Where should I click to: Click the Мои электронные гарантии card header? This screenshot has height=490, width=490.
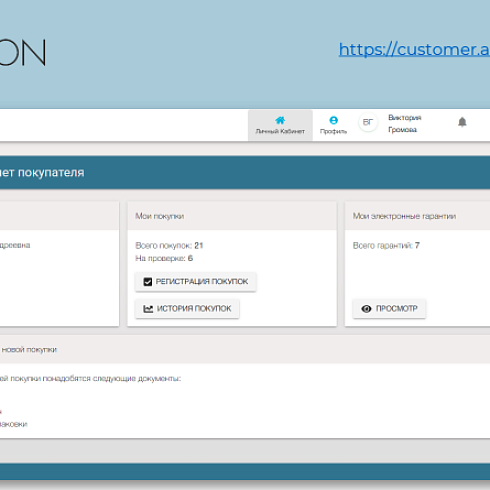[417, 216]
